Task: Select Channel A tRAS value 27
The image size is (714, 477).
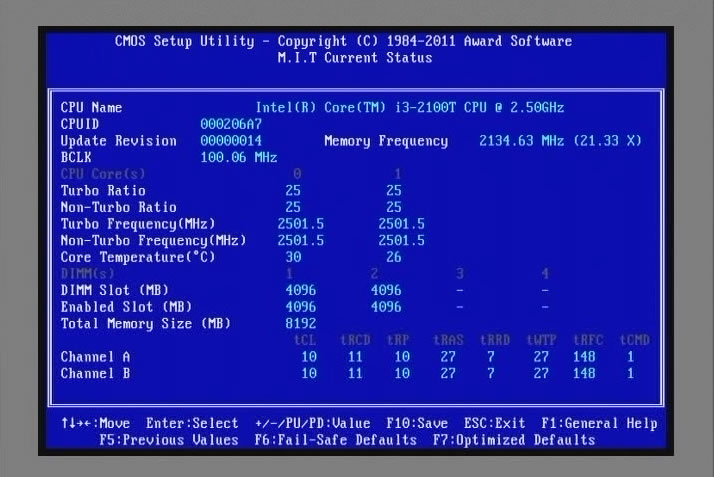Action: (448, 357)
